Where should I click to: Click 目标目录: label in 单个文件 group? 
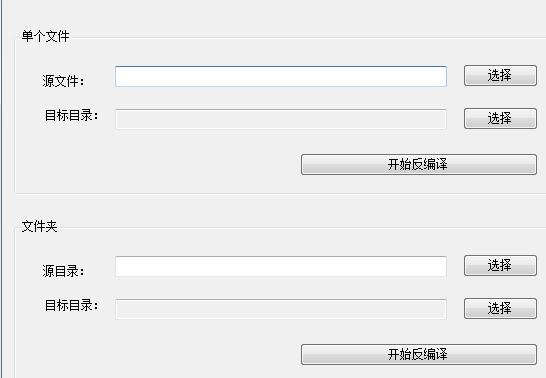[x=71, y=115]
